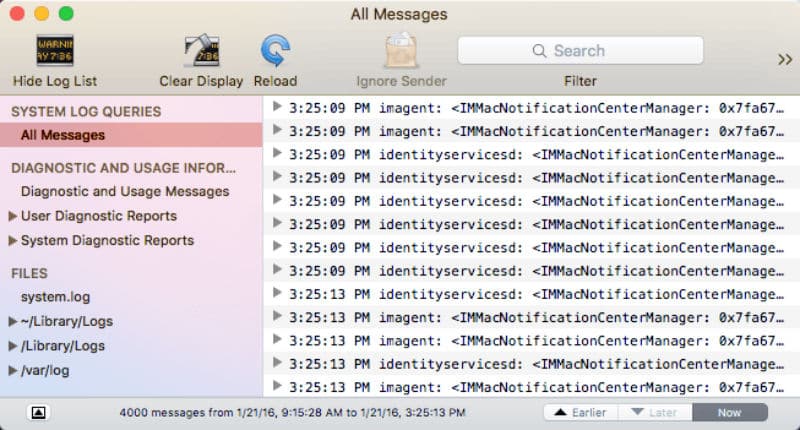Click the bottom-left show pane icon button
The width and height of the screenshot is (800, 430).
pyautogui.click(x=38, y=412)
